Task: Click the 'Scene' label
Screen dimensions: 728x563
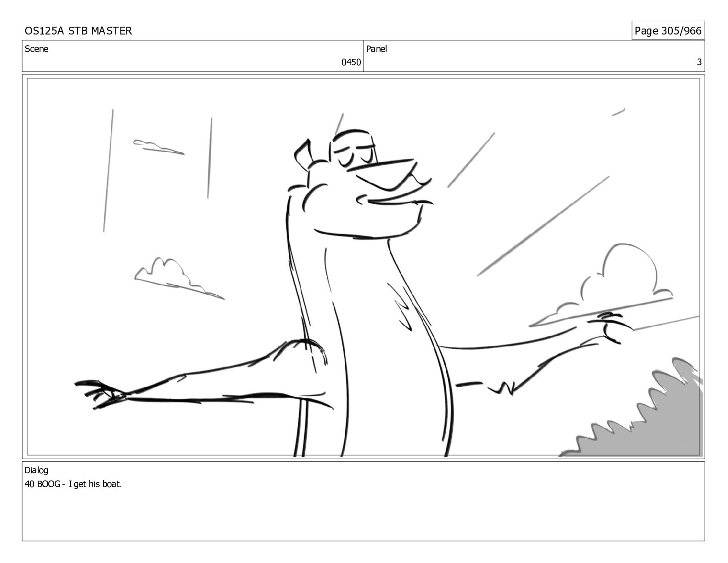Action: point(36,49)
